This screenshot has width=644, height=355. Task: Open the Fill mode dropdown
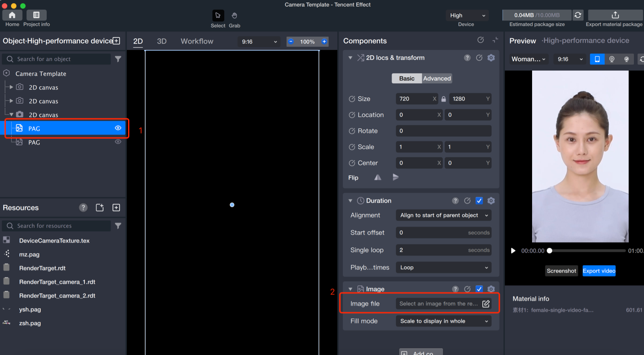(x=444, y=321)
